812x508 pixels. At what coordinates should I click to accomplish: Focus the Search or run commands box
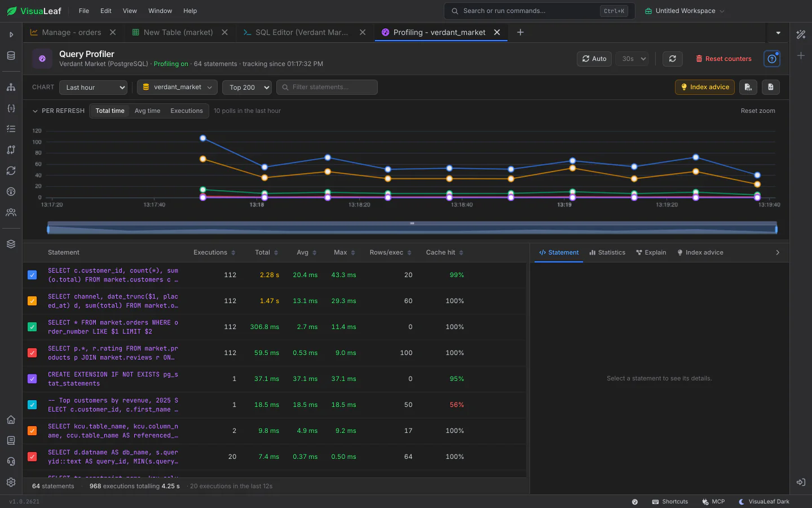(x=540, y=11)
